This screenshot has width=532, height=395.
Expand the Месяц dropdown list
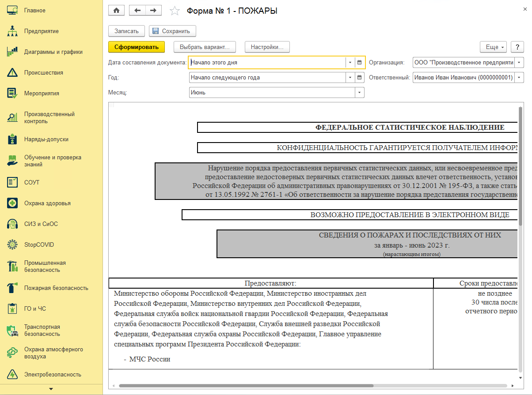click(360, 93)
